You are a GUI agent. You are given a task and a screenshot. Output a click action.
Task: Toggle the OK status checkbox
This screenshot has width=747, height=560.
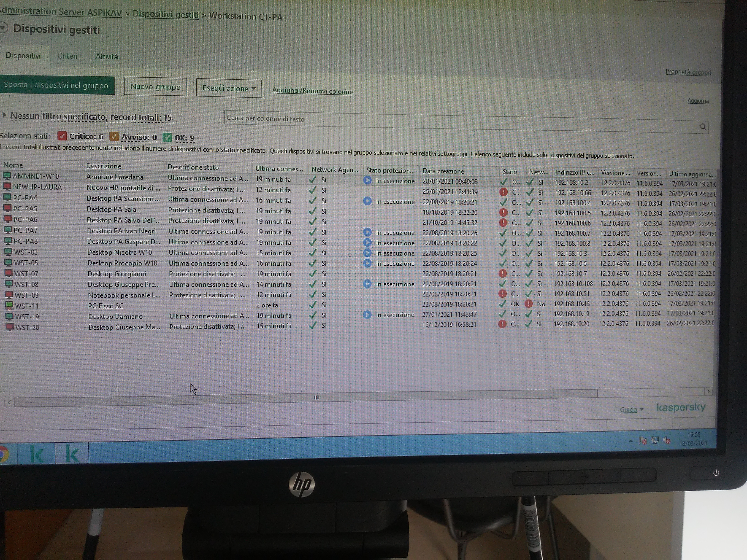click(167, 137)
